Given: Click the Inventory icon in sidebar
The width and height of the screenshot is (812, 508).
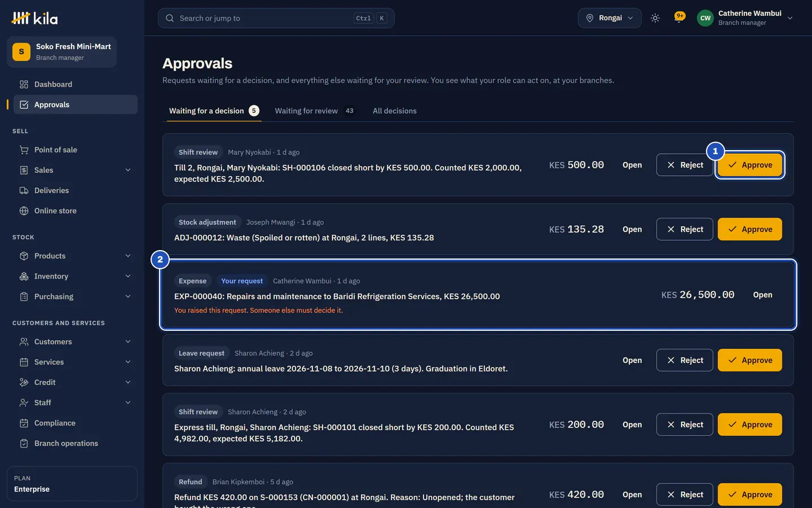Looking at the screenshot, I should (24, 276).
